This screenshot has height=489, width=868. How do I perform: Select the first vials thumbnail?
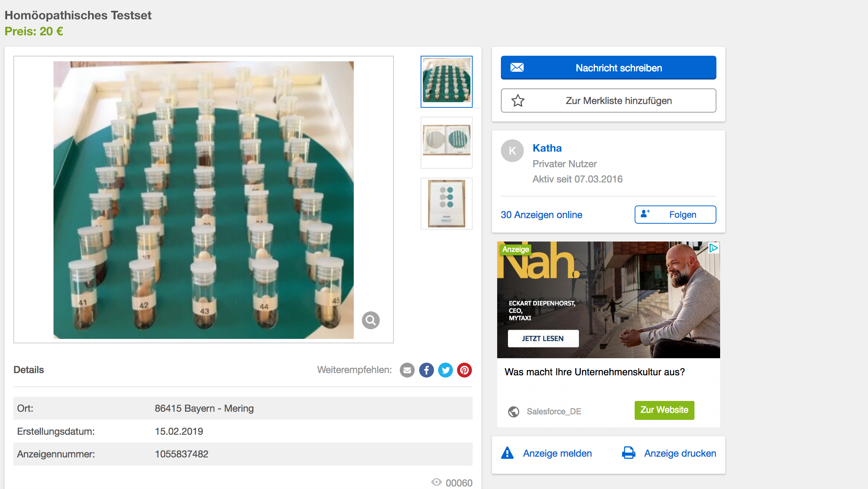point(446,81)
